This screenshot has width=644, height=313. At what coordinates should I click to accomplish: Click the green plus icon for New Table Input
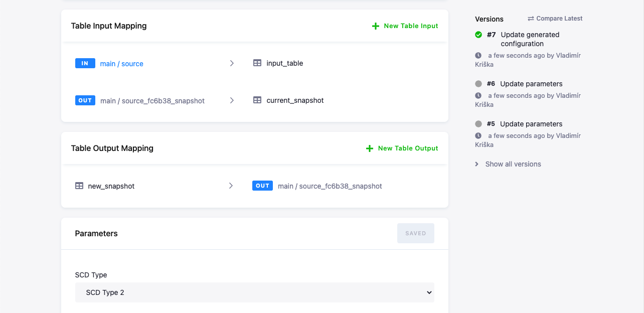click(x=376, y=26)
